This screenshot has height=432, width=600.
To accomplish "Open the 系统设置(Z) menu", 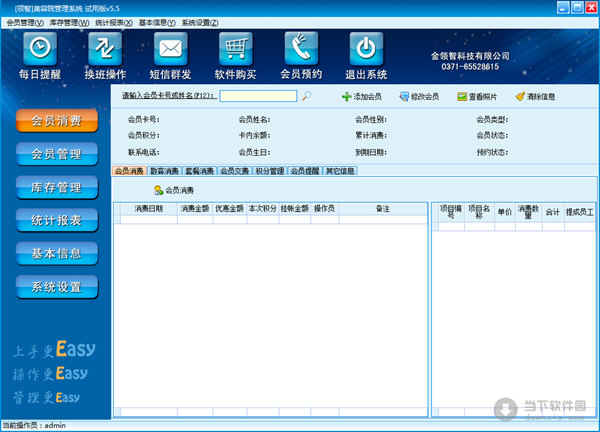I will click(x=200, y=23).
